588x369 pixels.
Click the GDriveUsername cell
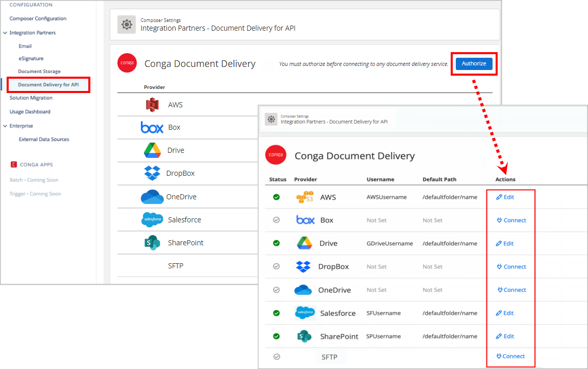389,243
